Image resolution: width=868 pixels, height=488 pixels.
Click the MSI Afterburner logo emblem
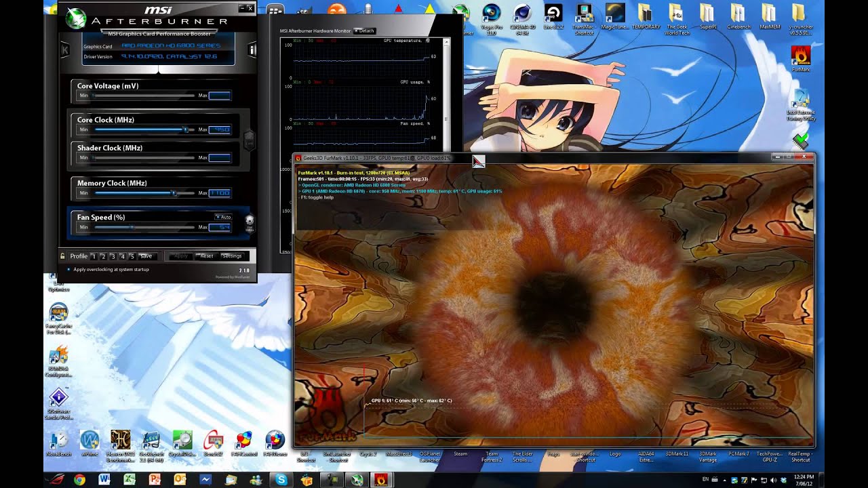(77, 18)
